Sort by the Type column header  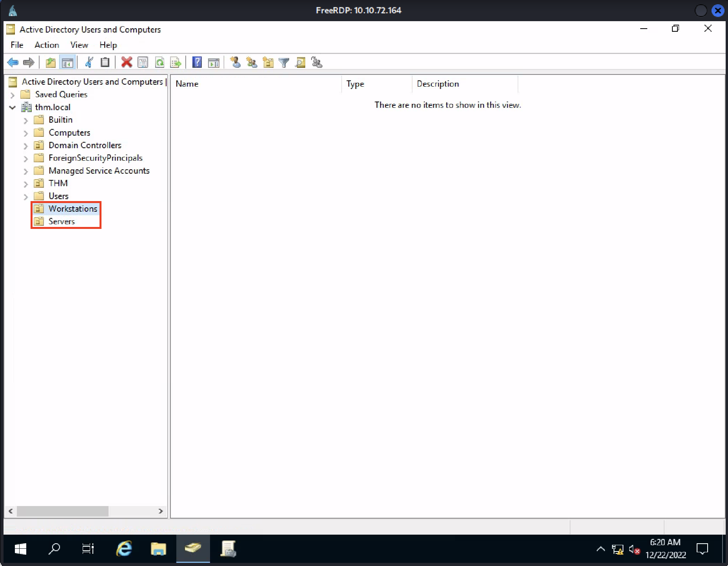point(377,84)
